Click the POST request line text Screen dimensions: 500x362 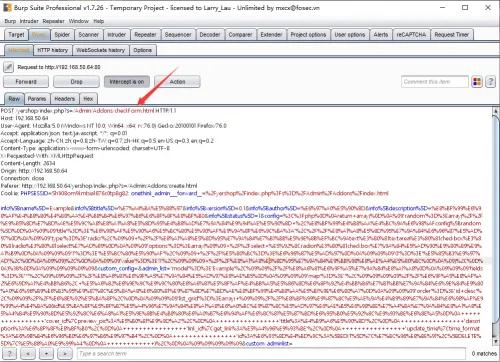[89, 110]
